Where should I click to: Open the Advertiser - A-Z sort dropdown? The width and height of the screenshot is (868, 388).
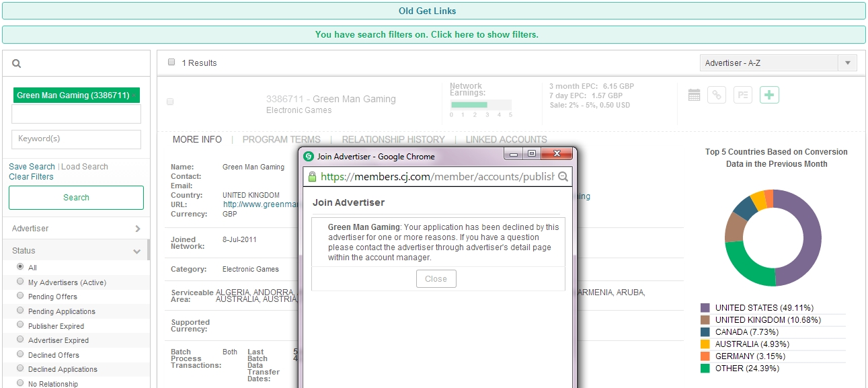point(778,63)
